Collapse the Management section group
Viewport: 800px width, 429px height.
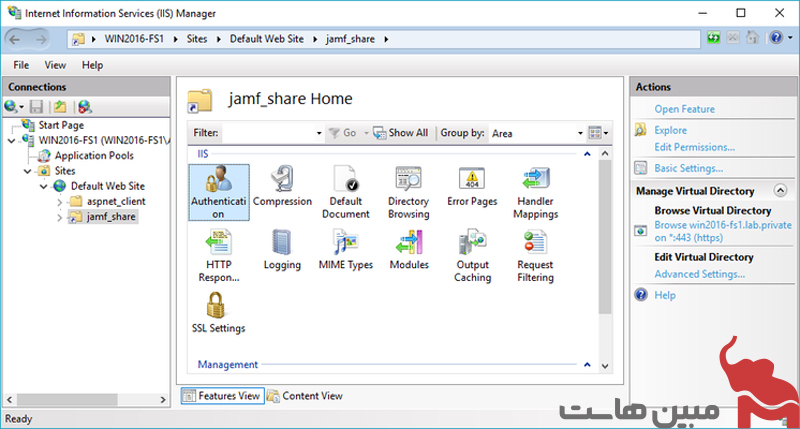pos(587,364)
